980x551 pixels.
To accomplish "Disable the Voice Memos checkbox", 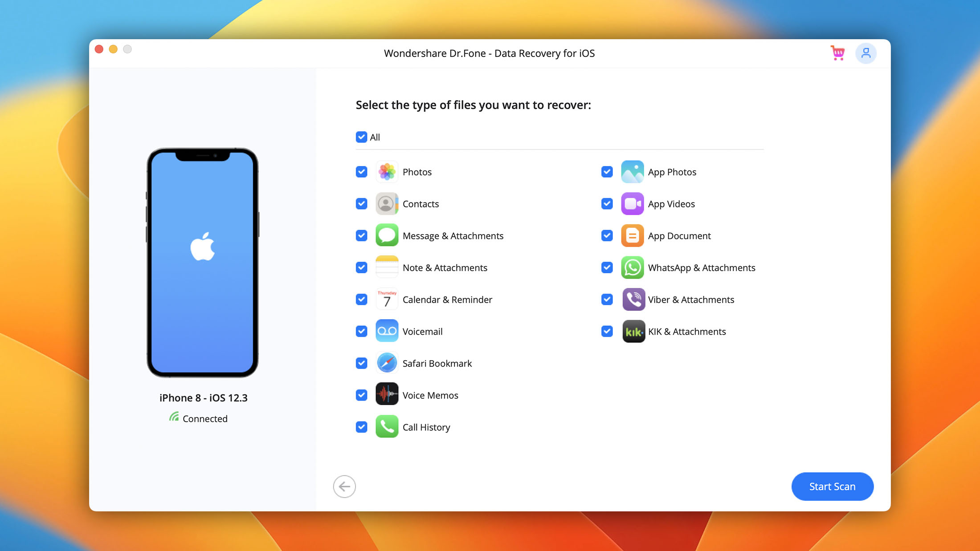I will point(361,395).
